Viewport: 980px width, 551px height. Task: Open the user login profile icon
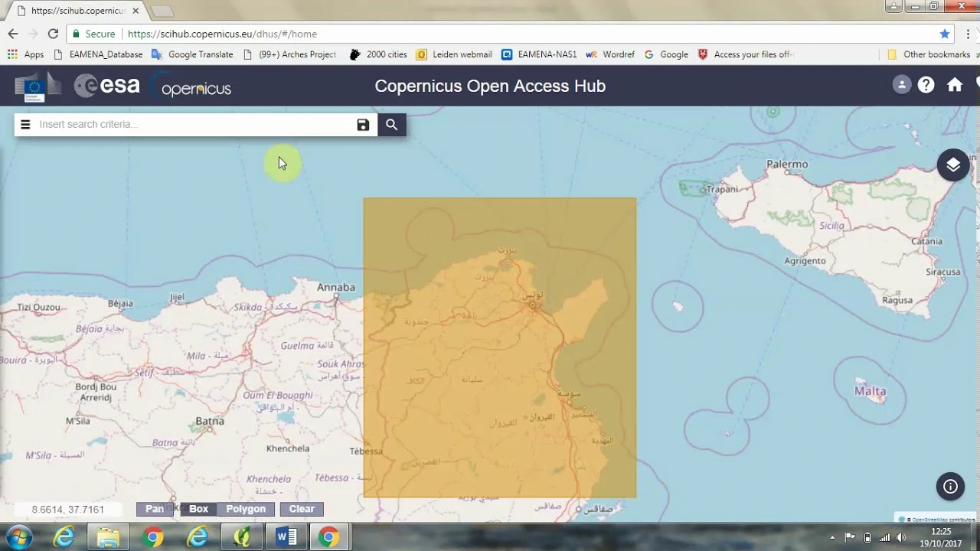click(901, 86)
